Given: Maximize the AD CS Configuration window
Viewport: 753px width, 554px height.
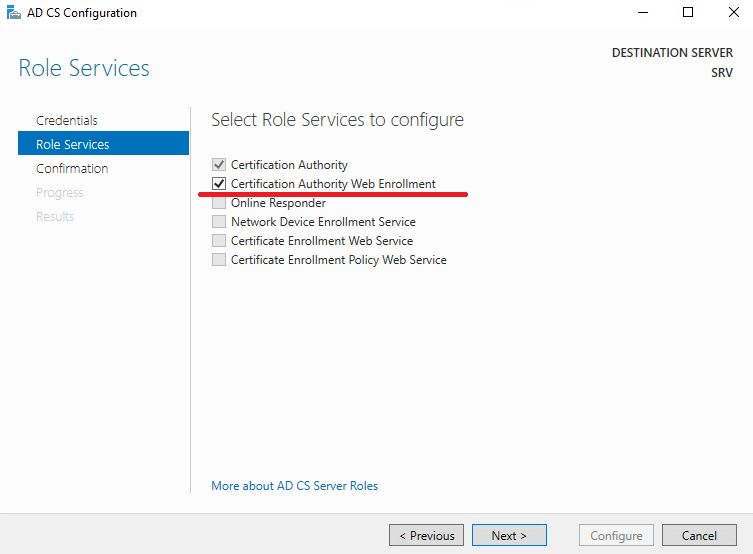Looking at the screenshot, I should [x=688, y=12].
